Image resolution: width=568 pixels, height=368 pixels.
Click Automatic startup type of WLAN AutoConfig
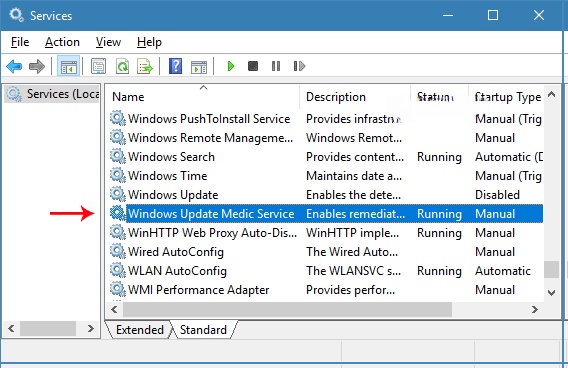coord(503,271)
